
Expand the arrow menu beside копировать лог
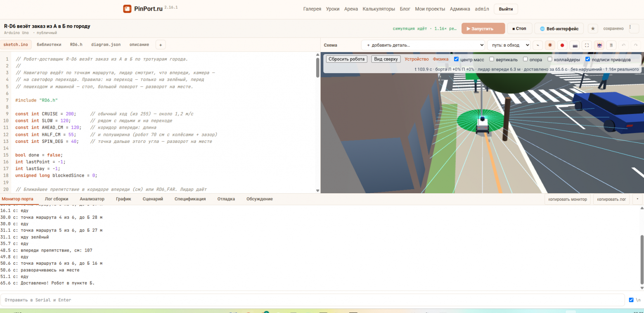click(637, 199)
